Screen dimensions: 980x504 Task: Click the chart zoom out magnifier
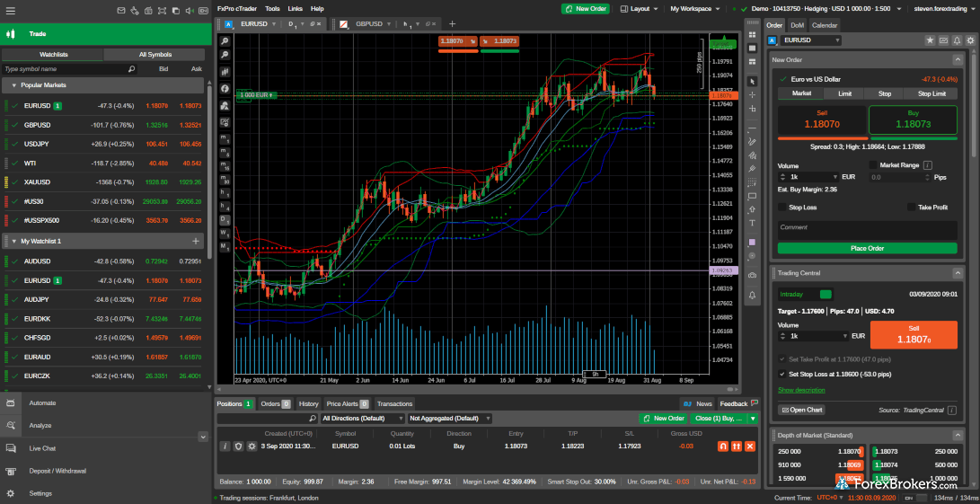(x=225, y=56)
